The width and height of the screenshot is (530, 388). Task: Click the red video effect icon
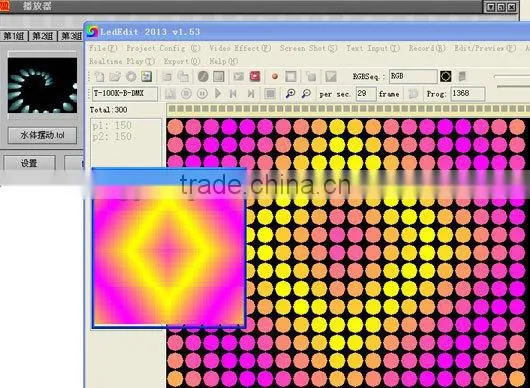[x=255, y=77]
